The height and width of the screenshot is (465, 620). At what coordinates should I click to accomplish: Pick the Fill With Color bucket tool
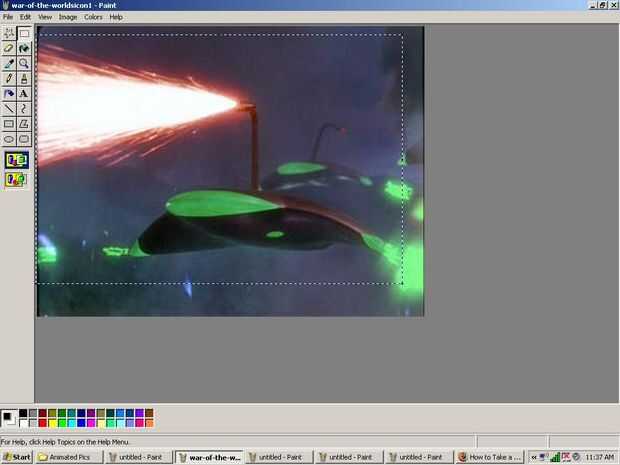pyautogui.click(x=24, y=48)
